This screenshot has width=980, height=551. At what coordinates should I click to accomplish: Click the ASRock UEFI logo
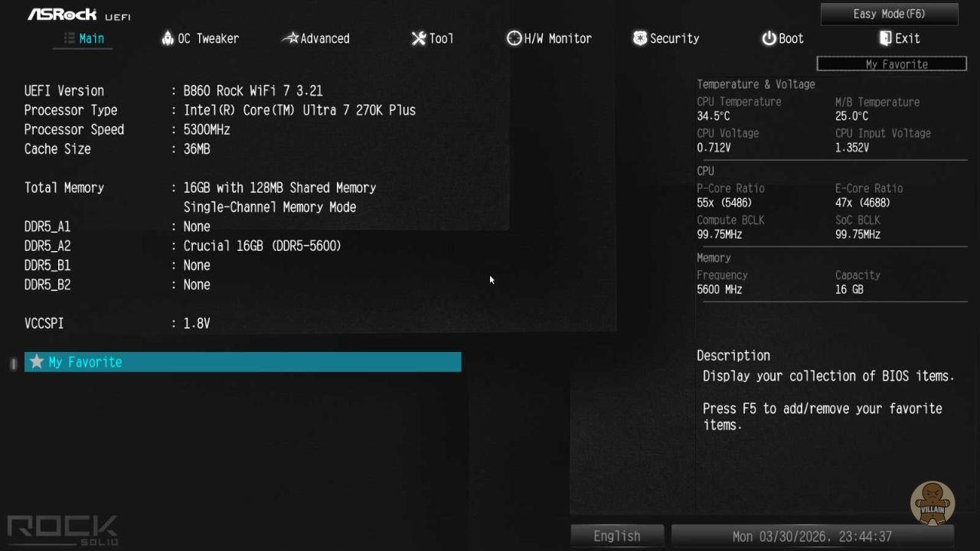[79, 15]
